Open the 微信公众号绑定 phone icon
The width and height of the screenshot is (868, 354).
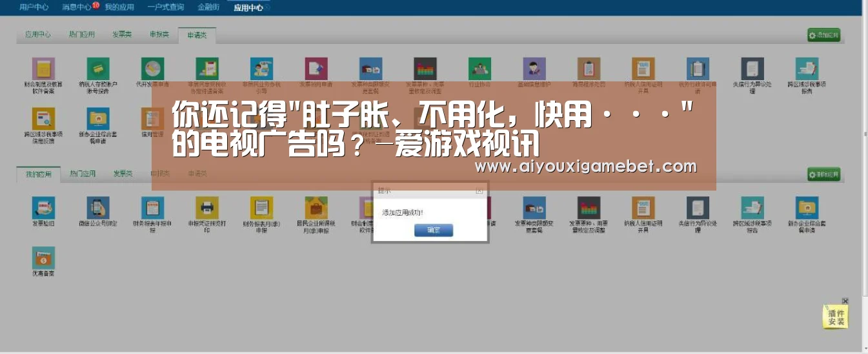pos(98,208)
